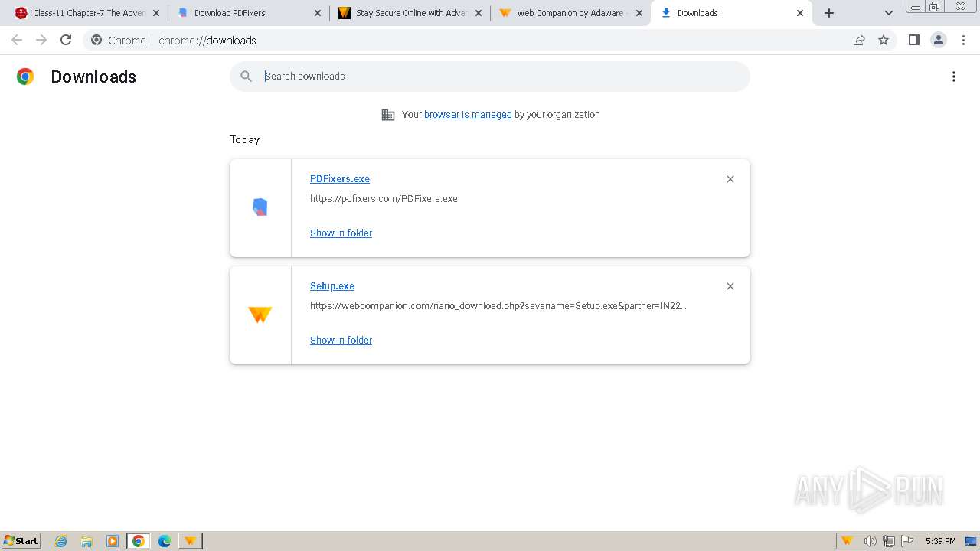Click the PDFixers.exe file icon
980x551 pixels.
pyautogui.click(x=260, y=207)
